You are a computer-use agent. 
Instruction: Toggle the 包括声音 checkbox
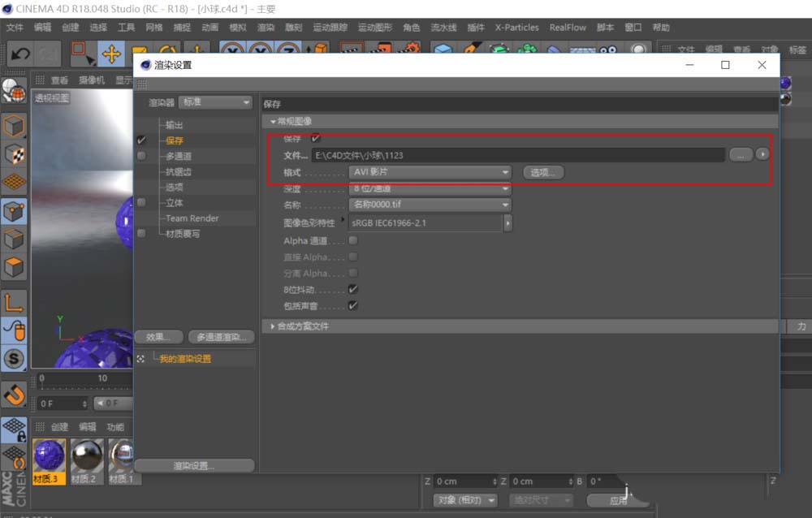[x=353, y=305]
